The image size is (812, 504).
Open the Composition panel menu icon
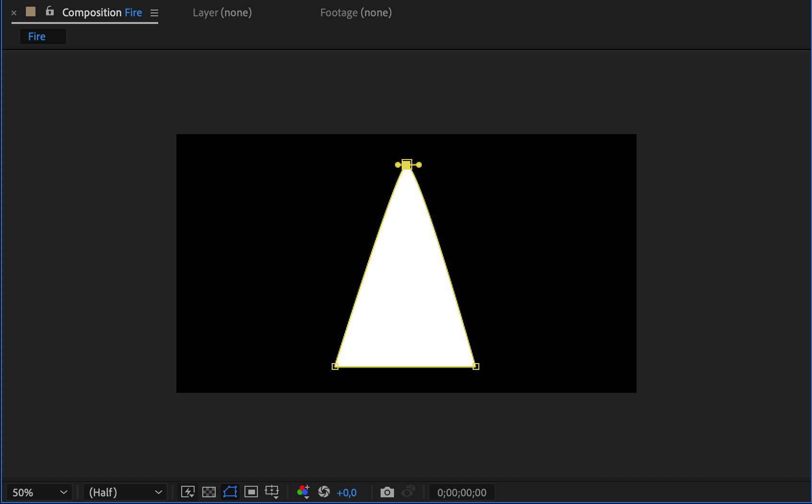tap(154, 13)
